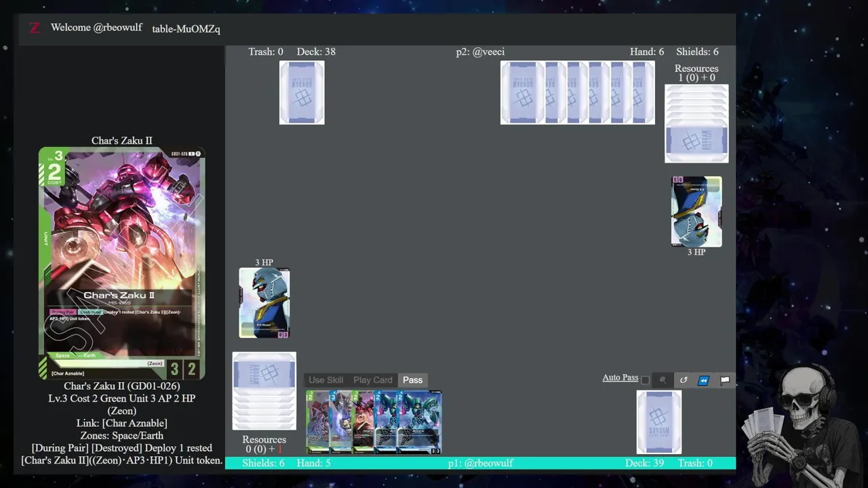
Task: Click opponent's Shields: 6 label
Action: click(x=697, y=52)
